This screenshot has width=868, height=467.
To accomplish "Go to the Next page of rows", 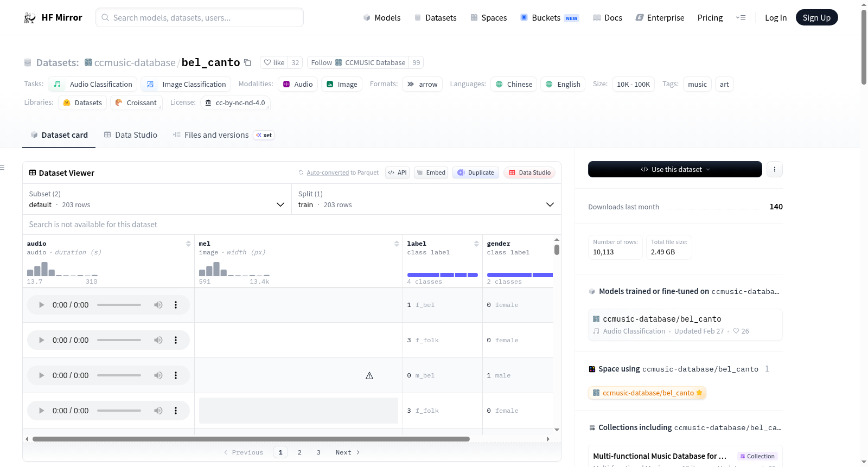I will pos(348,452).
